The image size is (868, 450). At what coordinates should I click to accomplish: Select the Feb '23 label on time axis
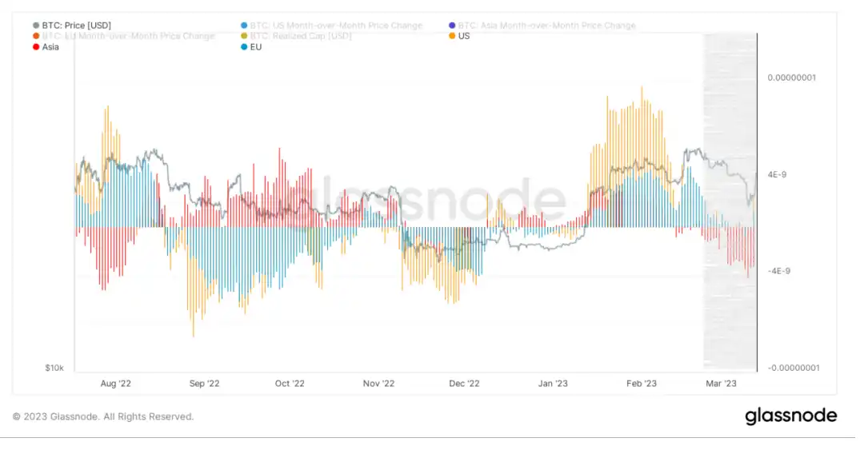click(x=642, y=383)
